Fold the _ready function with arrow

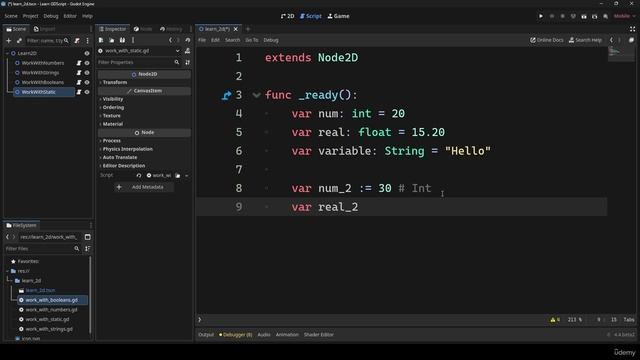pos(256,96)
